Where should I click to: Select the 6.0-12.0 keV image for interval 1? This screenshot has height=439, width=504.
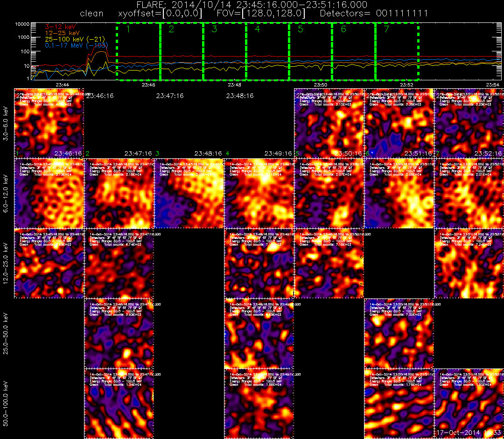pos(49,193)
